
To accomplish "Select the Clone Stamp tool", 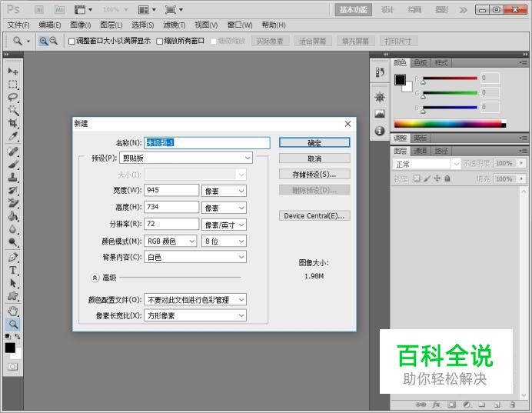I will click(x=13, y=178).
